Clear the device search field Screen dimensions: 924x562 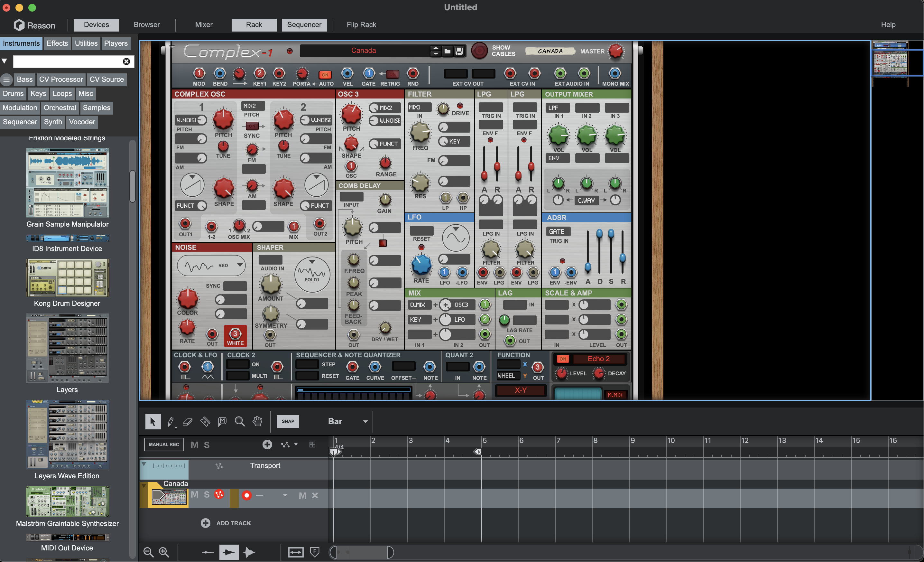(x=126, y=61)
